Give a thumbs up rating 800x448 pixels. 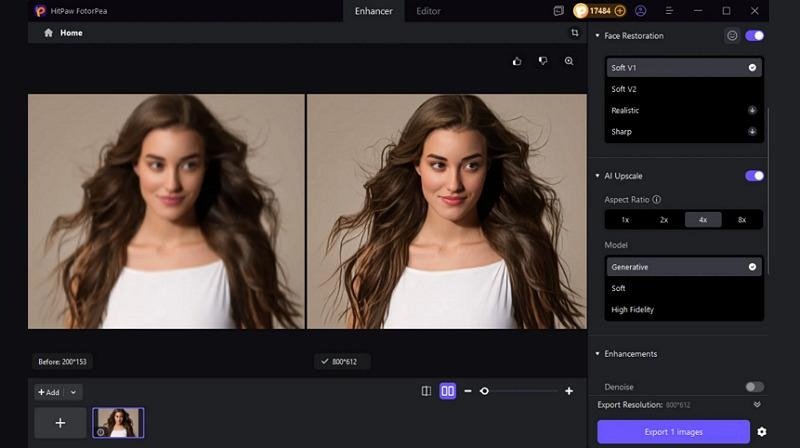point(517,61)
